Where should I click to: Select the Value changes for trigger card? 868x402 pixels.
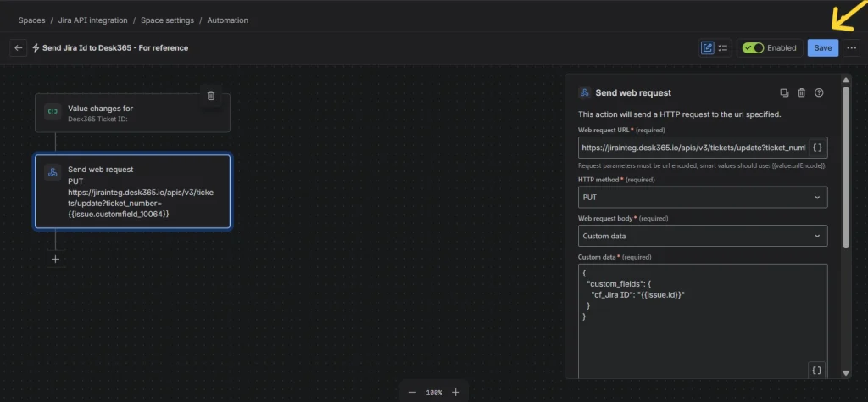pyautogui.click(x=132, y=113)
